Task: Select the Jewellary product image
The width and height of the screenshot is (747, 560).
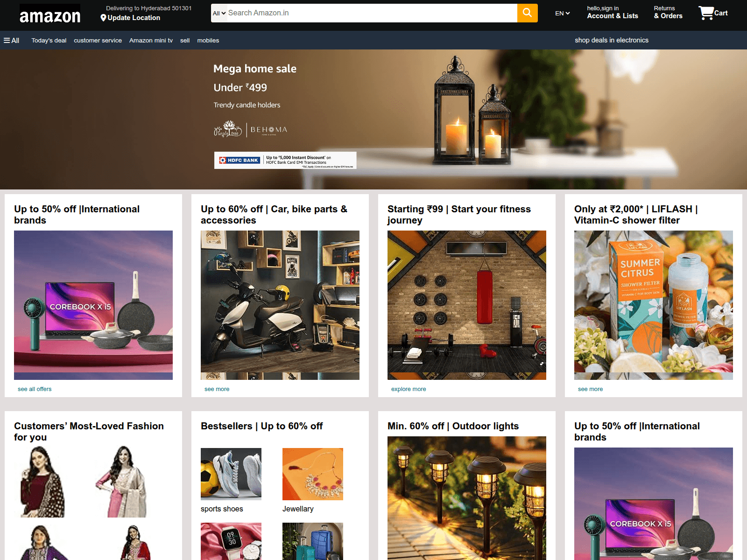Action: (313, 474)
